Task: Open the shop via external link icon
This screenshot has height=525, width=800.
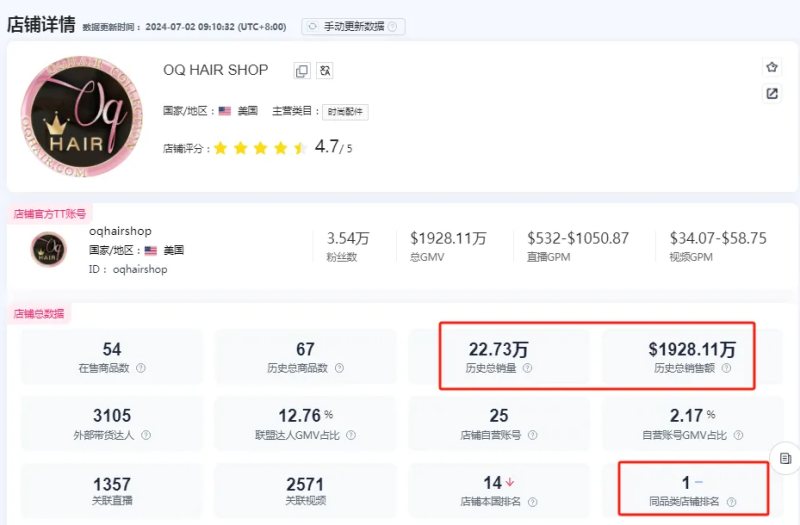Action: (771, 94)
